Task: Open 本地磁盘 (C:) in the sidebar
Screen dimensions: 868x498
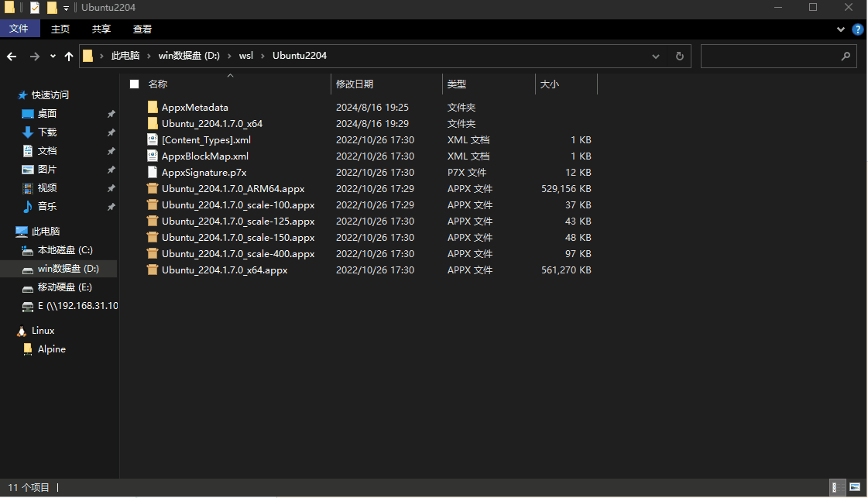Action: point(65,250)
